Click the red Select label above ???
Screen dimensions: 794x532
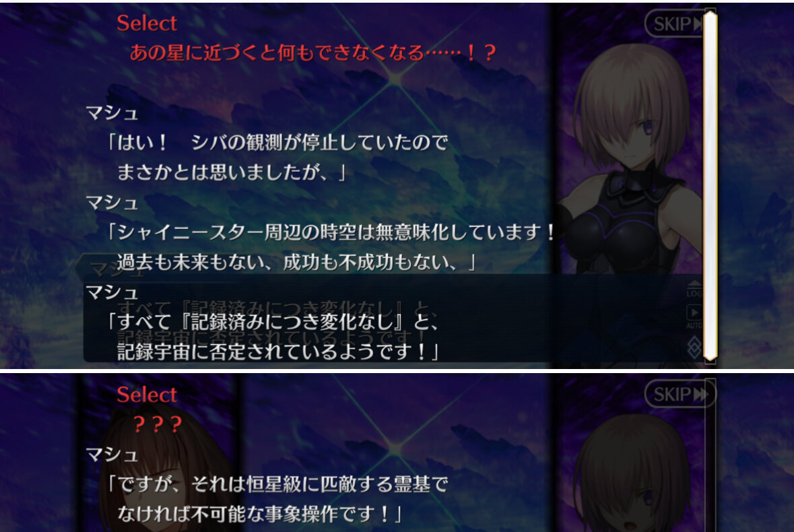[147, 395]
